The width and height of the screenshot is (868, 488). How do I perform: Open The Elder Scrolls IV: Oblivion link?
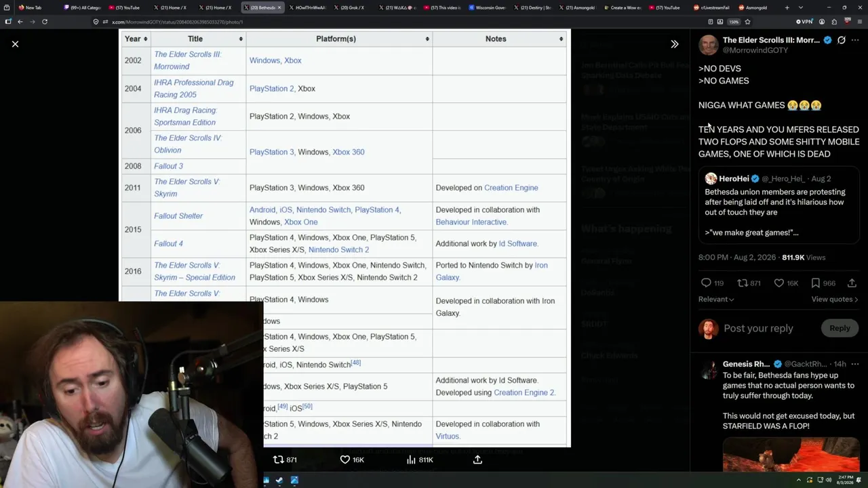[x=188, y=144]
